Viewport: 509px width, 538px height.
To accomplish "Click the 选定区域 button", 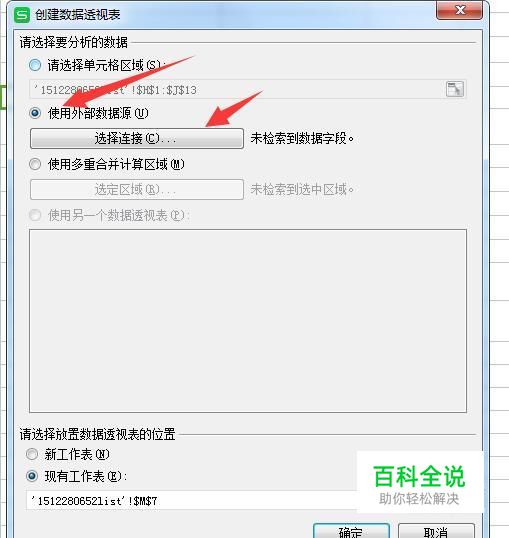I will pyautogui.click(x=137, y=189).
